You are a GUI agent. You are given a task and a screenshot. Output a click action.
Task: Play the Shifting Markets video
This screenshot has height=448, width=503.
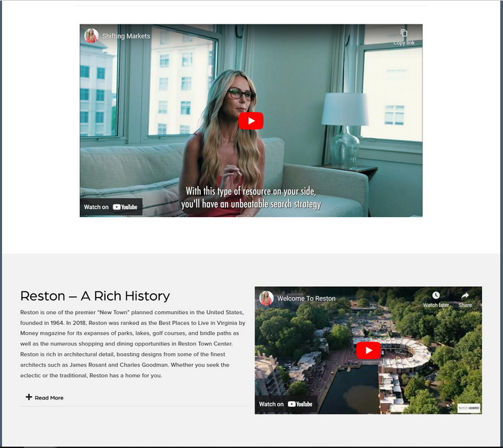(251, 121)
